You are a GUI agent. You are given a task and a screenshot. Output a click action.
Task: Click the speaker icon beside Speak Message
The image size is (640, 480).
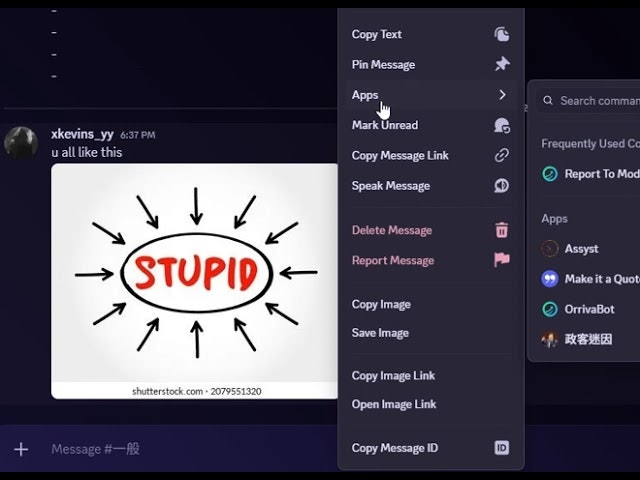[502, 186]
